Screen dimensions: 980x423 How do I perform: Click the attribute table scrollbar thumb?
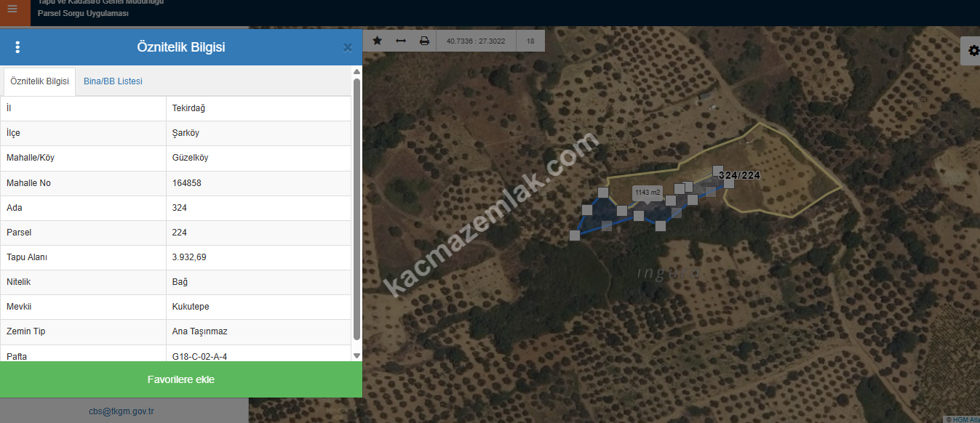[x=356, y=207]
